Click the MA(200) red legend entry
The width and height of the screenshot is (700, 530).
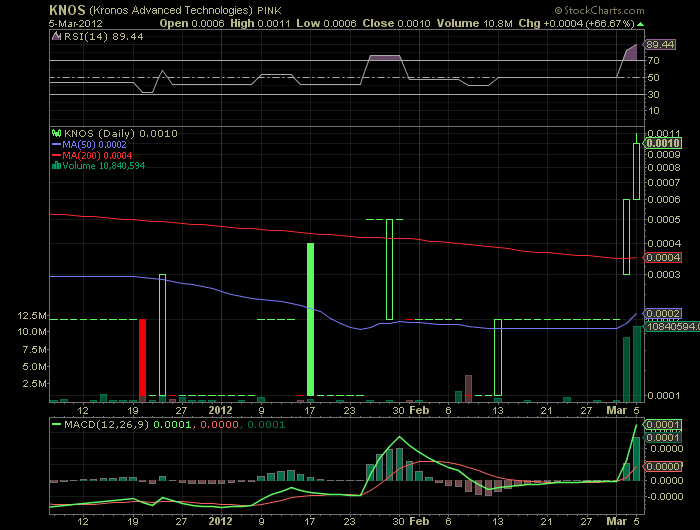point(93,155)
